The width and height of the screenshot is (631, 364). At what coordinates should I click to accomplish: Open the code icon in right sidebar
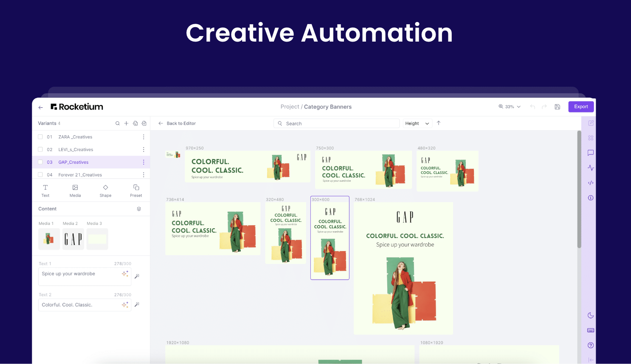[x=591, y=183]
